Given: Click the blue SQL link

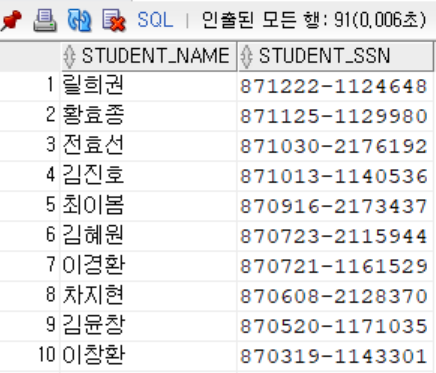Looking at the screenshot, I should pyautogui.click(x=155, y=20).
